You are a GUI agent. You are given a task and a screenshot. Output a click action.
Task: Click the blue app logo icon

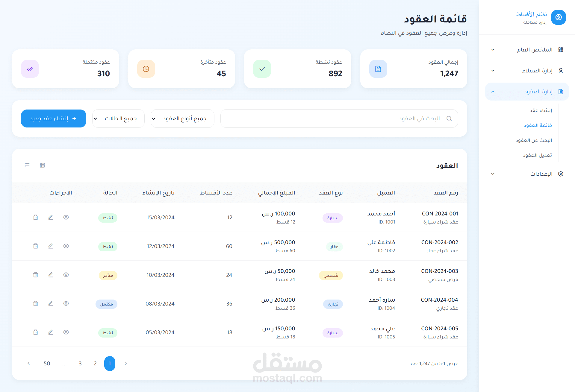pyautogui.click(x=558, y=17)
